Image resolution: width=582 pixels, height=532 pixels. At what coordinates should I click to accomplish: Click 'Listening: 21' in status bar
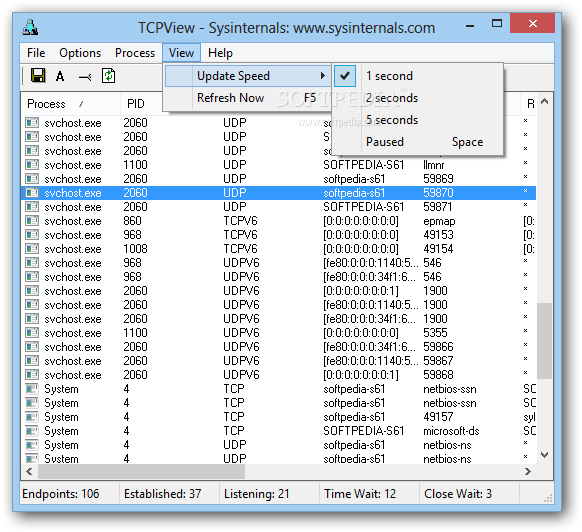[x=256, y=494]
